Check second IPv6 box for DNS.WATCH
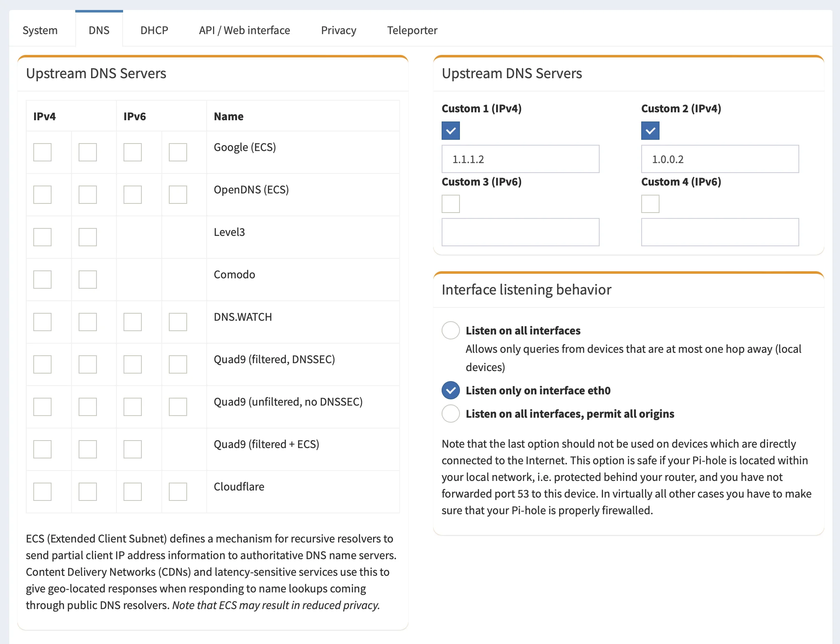Viewport: 840px width, 644px height. coord(178,322)
